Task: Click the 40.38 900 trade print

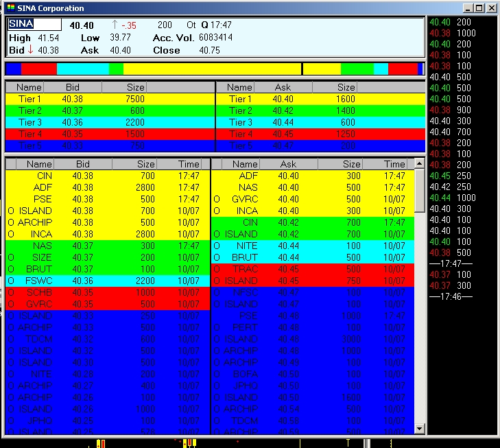Action: point(450,110)
